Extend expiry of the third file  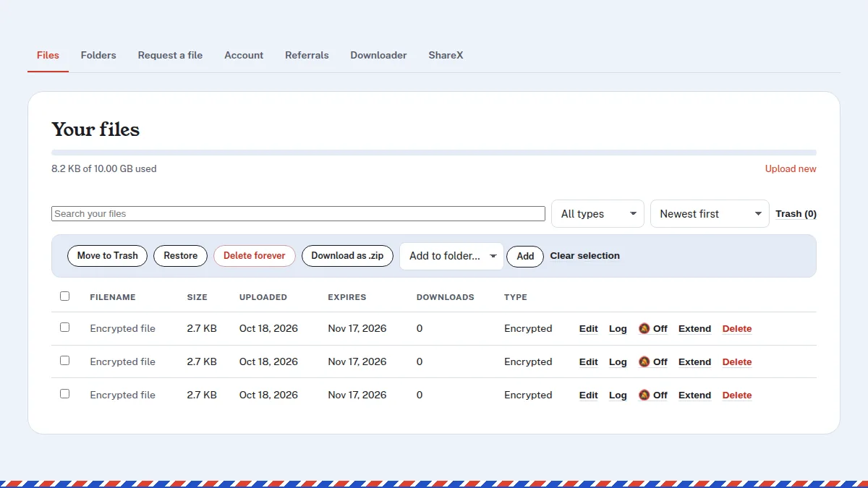tap(694, 395)
